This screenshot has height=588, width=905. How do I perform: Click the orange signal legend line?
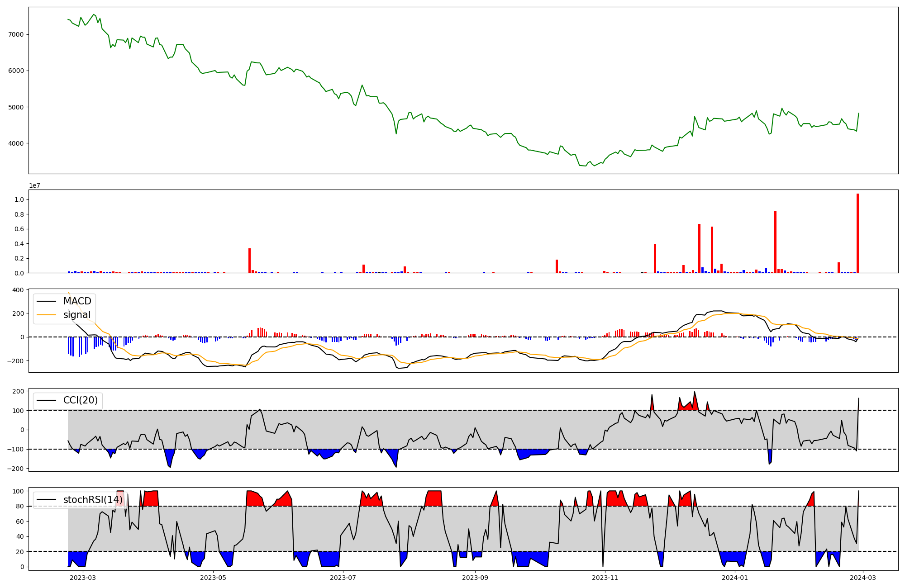click(x=46, y=315)
